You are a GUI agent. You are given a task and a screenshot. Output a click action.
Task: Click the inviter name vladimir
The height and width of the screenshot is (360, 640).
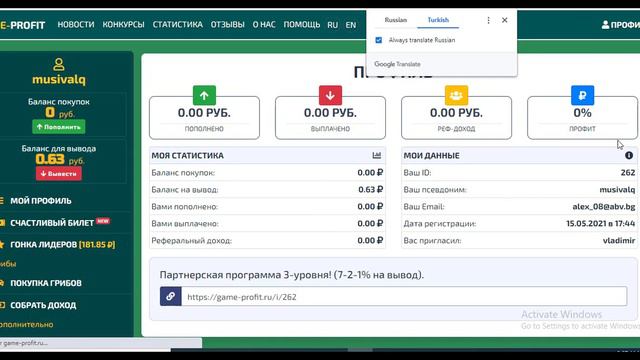point(619,240)
